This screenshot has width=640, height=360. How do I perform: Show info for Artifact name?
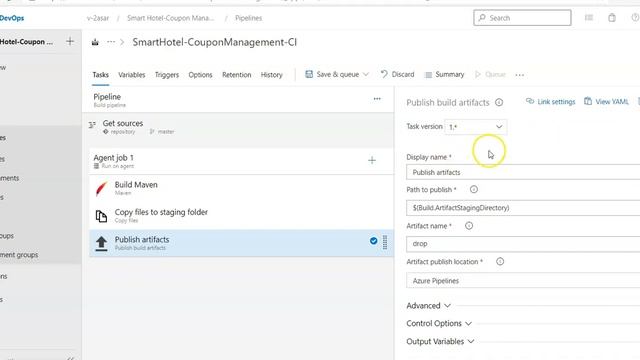click(469, 226)
